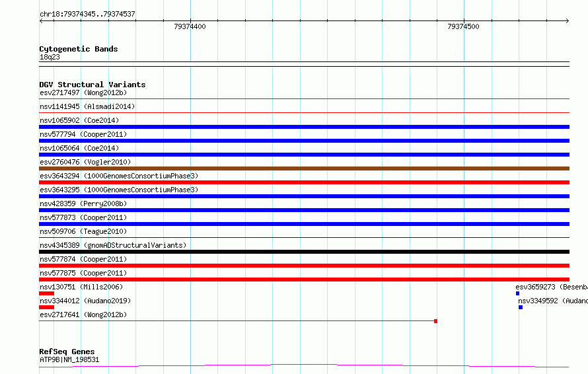Click the red nsv3344012 feature block

pos(46,307)
